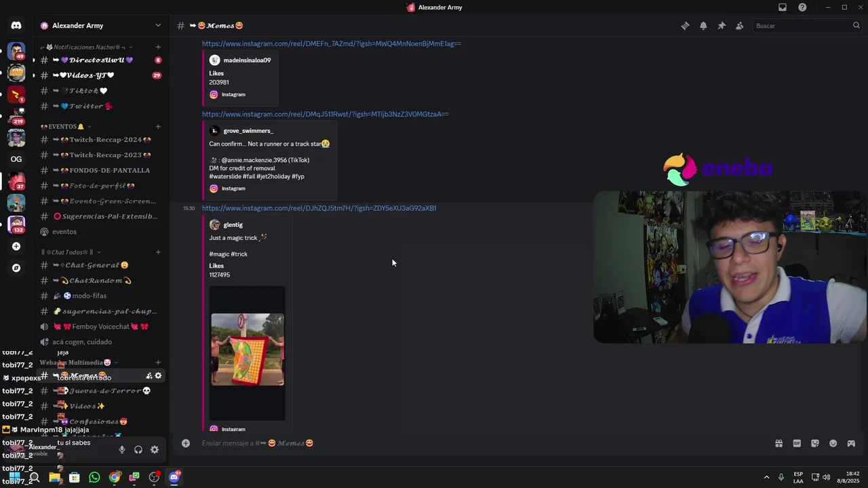
Task: Open server with 219 badge
Action: click(16, 116)
